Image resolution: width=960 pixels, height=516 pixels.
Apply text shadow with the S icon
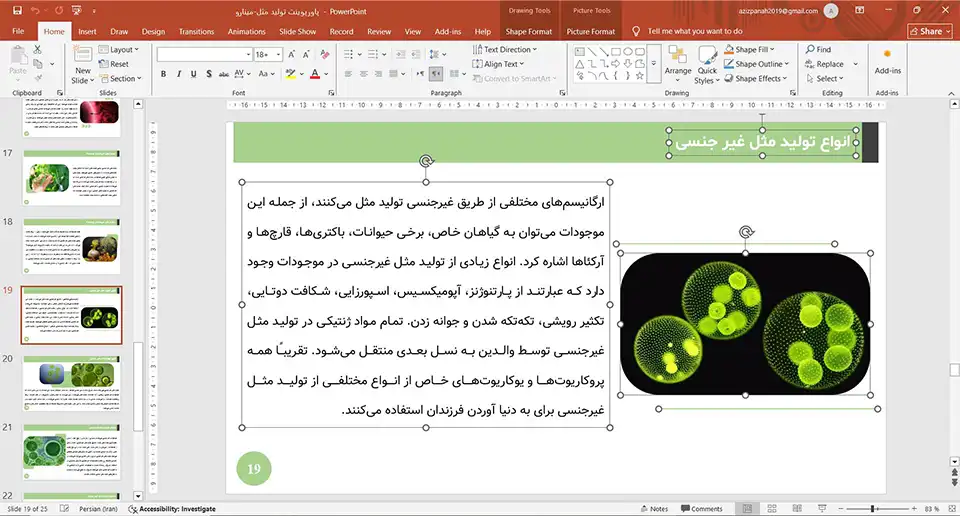click(209, 73)
